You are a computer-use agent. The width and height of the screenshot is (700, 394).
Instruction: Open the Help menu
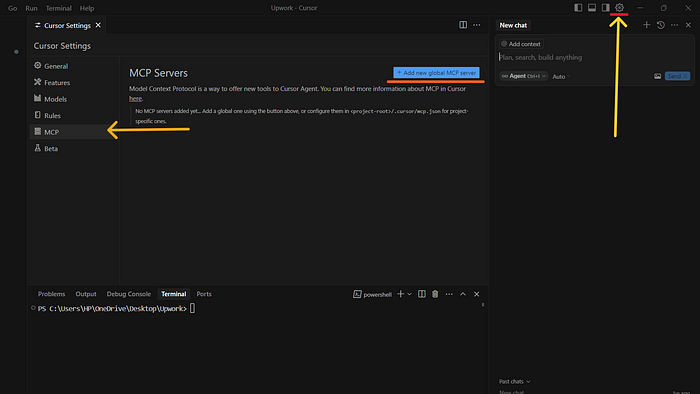pyautogui.click(x=87, y=8)
